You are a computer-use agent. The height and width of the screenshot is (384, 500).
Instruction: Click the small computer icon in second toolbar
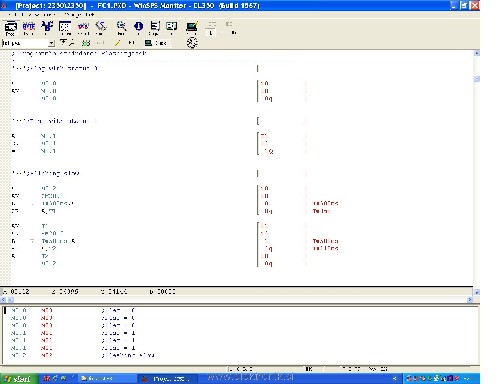(148, 43)
